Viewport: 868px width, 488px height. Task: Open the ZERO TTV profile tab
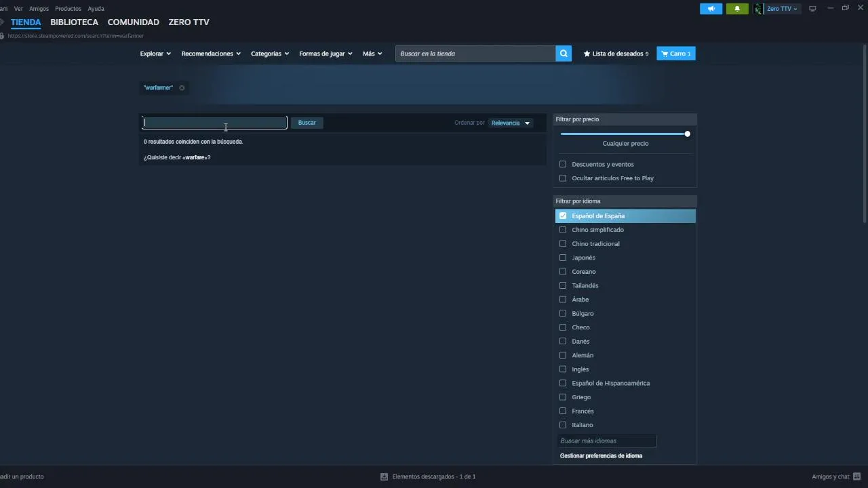(189, 22)
